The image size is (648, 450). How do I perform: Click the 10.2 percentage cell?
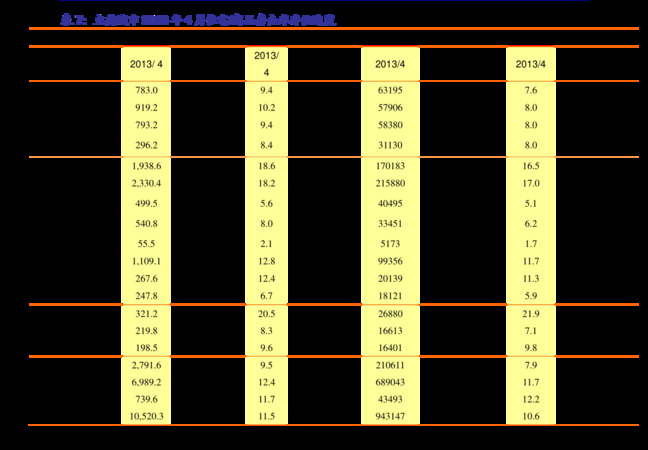click(267, 107)
